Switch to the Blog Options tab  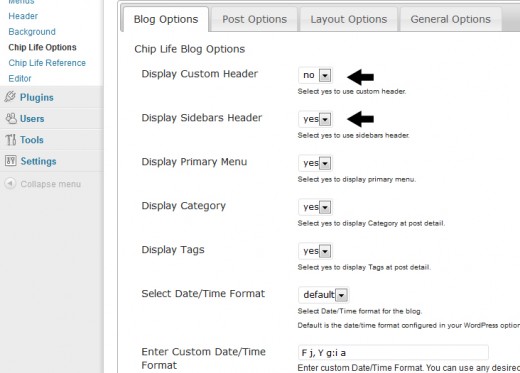point(166,19)
